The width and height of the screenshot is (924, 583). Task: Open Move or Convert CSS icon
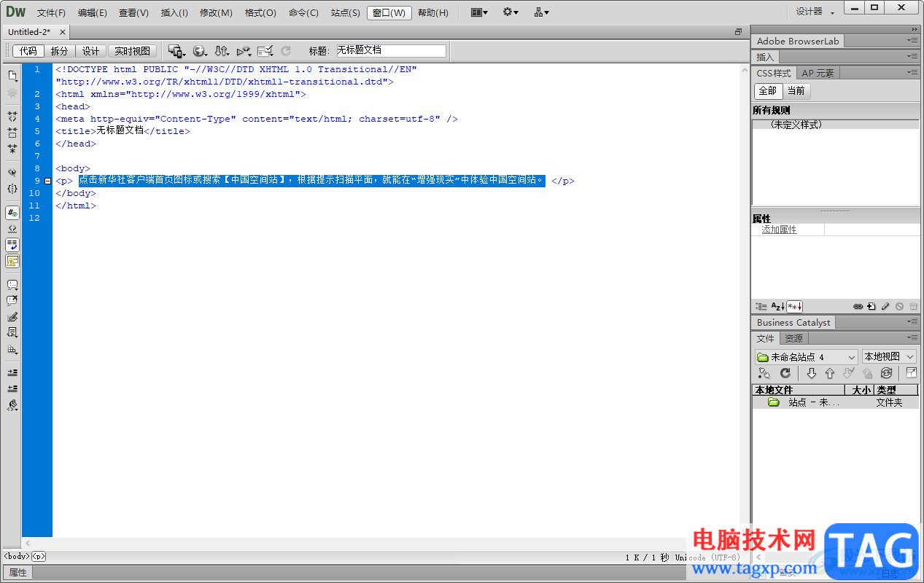(x=12, y=349)
